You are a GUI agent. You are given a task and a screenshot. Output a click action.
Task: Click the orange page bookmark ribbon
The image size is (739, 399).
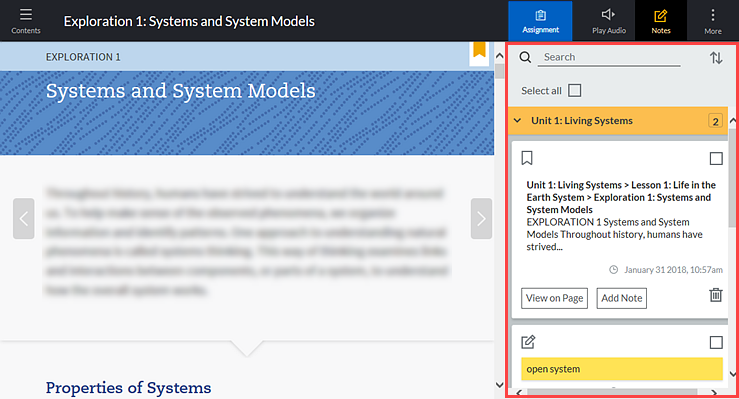[479, 50]
